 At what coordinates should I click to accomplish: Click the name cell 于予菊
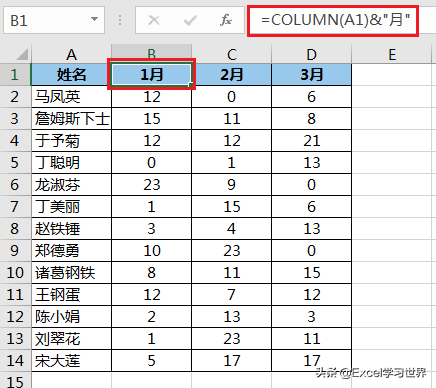pos(71,141)
